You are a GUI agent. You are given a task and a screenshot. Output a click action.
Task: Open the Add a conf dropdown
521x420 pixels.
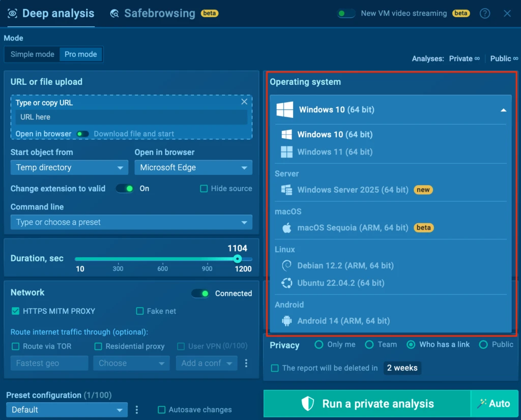click(207, 363)
